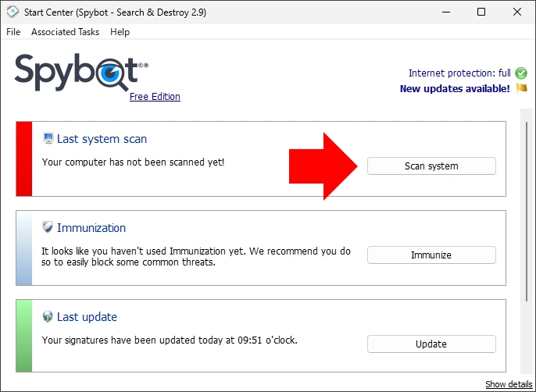This screenshot has height=392, width=536.
Task: Open the Associated Tasks menu
Action: 66,32
